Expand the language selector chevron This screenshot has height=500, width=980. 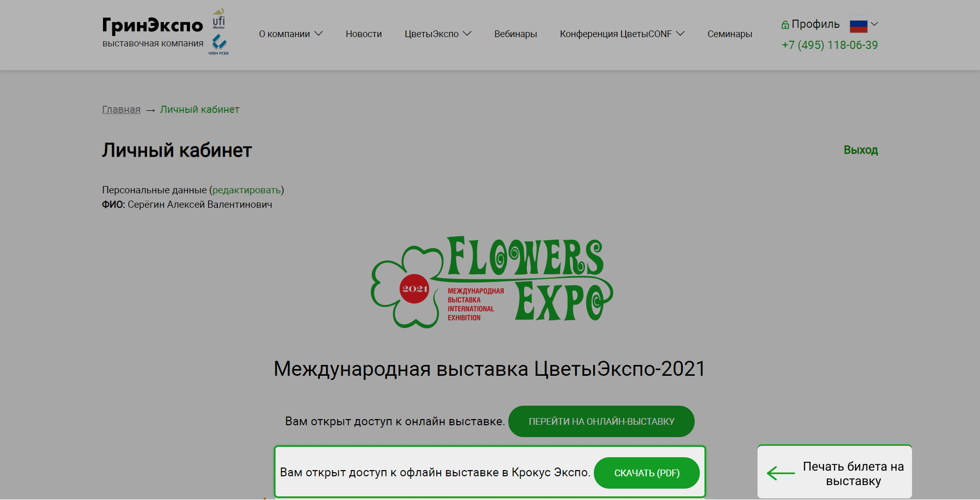point(874,24)
